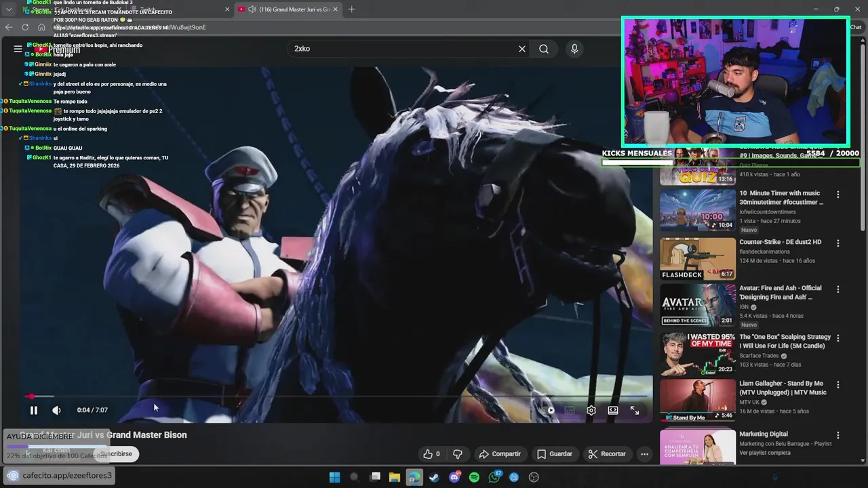Viewport: 868px width, 488px height.
Task: Open options for Avatar Fire and Ash video
Action: coord(838,289)
